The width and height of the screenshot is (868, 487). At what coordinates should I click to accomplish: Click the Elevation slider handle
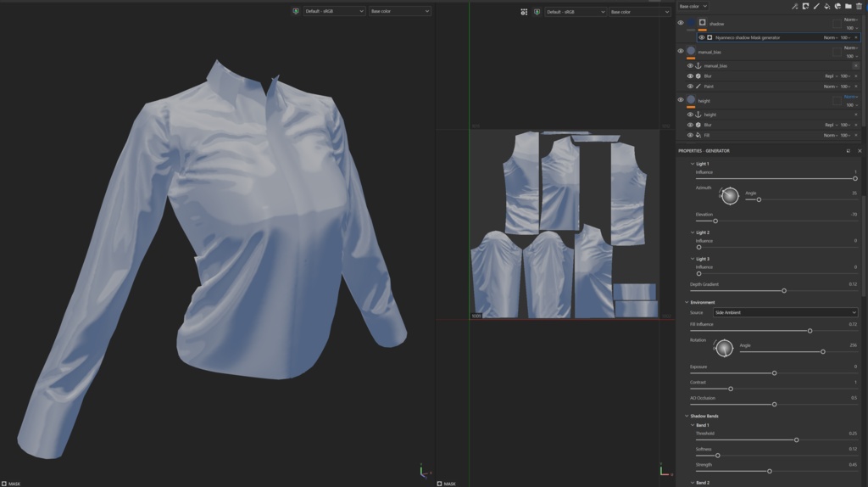click(715, 221)
